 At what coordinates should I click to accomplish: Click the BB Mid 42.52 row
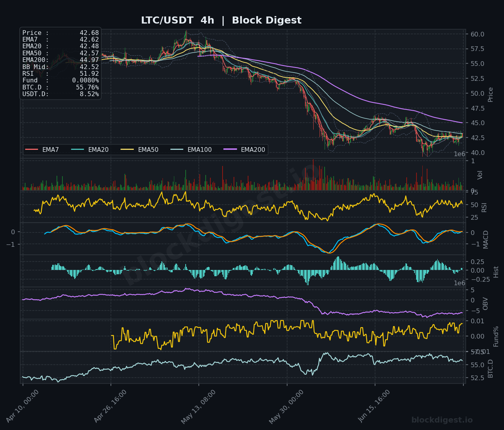(x=60, y=67)
